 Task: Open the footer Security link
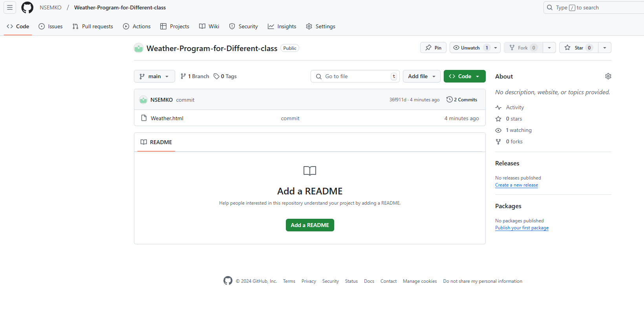pos(330,281)
